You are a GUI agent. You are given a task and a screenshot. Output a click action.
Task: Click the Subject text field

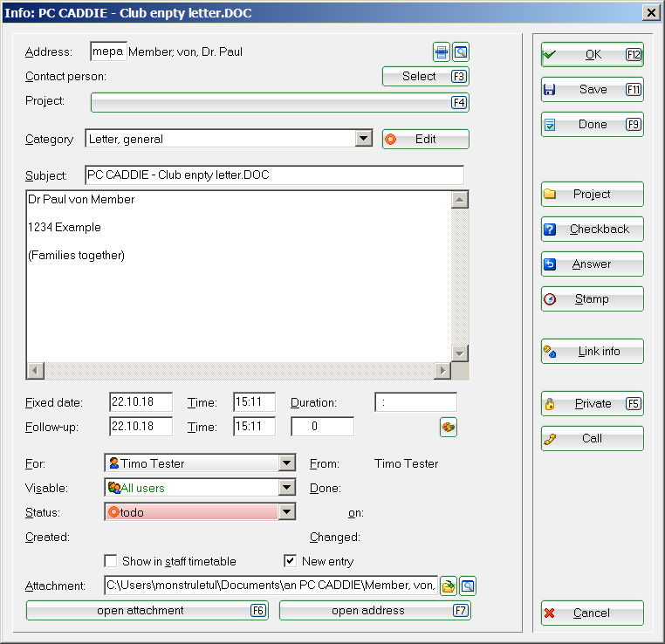click(274, 175)
